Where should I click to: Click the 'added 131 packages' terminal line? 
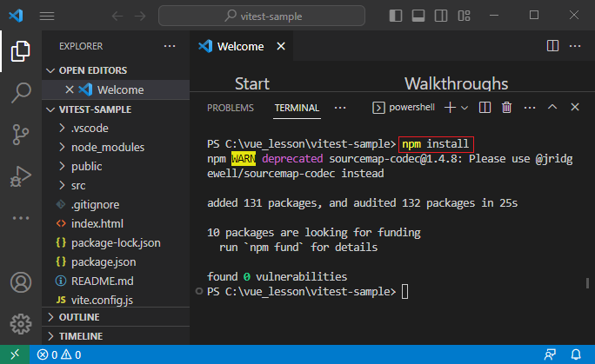coord(363,203)
